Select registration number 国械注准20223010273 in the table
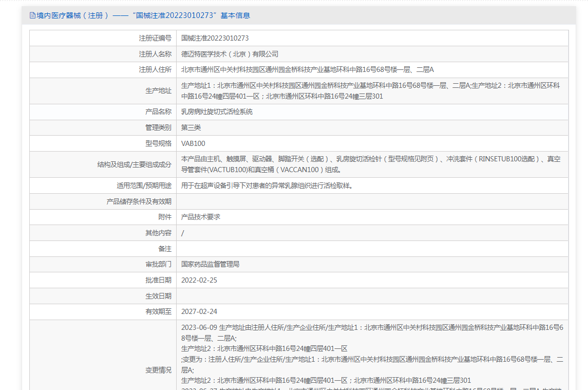Image resolution: width=588 pixels, height=390 pixels. tap(215, 38)
